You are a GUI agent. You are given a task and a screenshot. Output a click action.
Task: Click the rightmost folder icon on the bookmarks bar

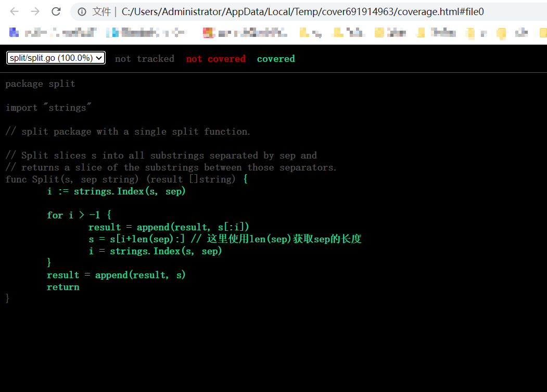pos(544,32)
